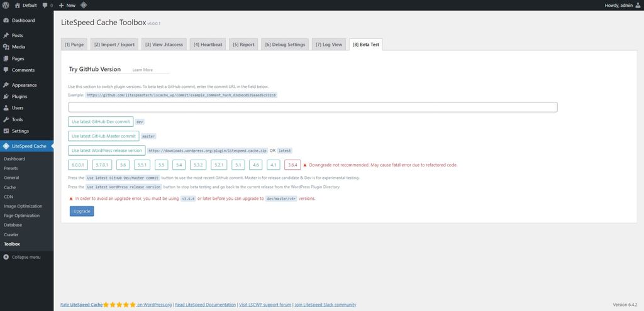Focus the commit URL input field
Screen dimensions: 644x311
click(x=313, y=107)
